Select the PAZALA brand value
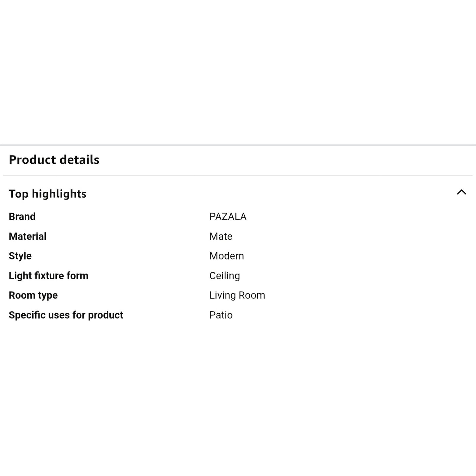The width and height of the screenshot is (476, 476). pyautogui.click(x=228, y=216)
